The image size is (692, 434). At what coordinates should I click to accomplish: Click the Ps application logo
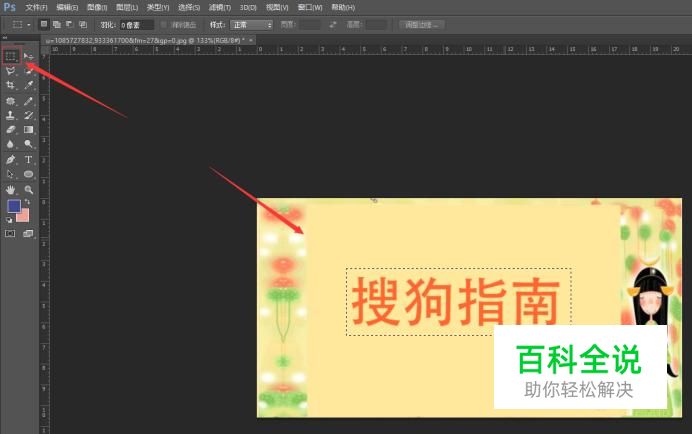9,7
